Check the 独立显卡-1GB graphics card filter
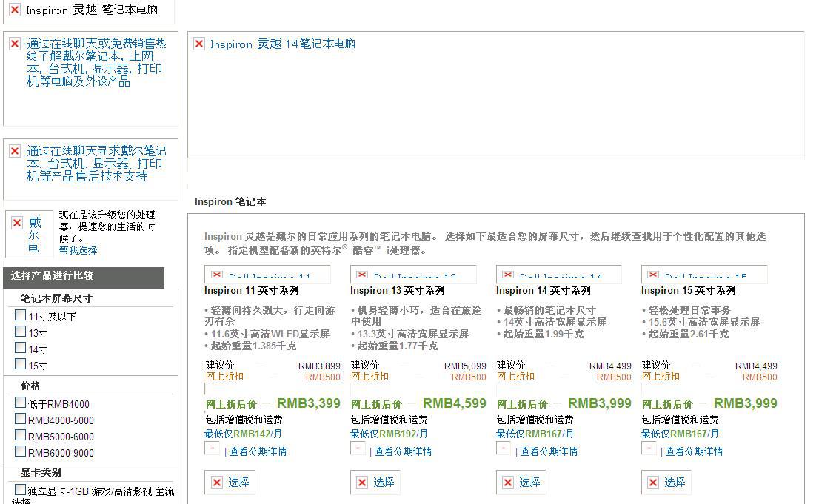Screen dimensions: 819x504 coord(21,489)
